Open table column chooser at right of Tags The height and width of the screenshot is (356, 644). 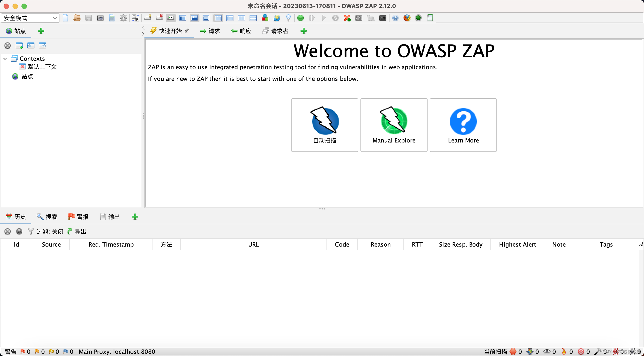tap(641, 244)
